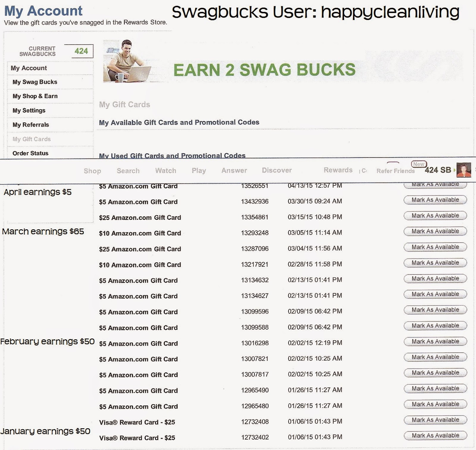
Task: Mark order 12732408 as available
Action: 435,420
